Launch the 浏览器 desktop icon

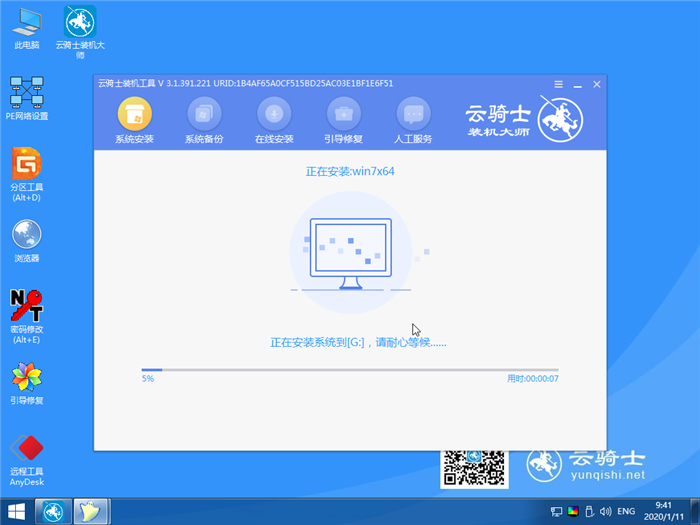[x=27, y=241]
